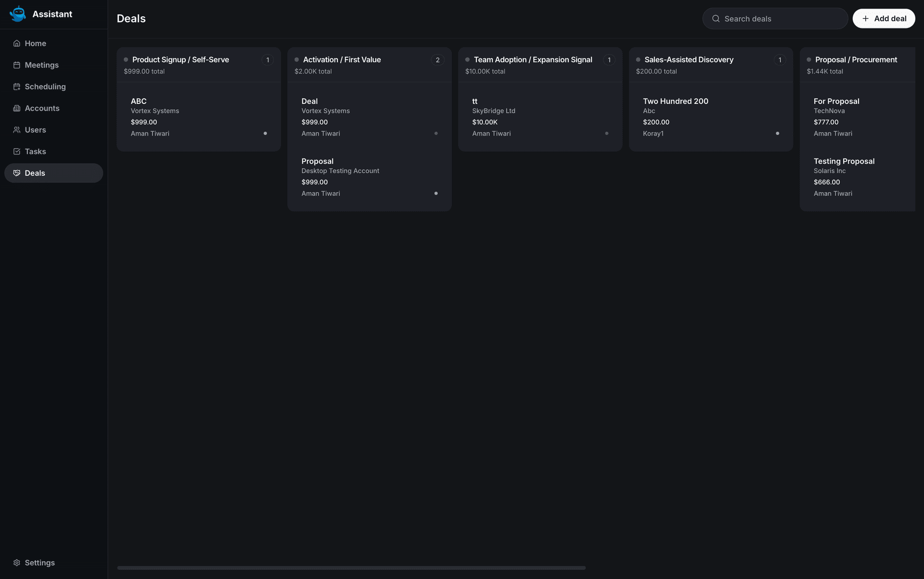This screenshot has height=579, width=924.
Task: Click status dot on Two Hundred 200 card
Action: [778, 133]
